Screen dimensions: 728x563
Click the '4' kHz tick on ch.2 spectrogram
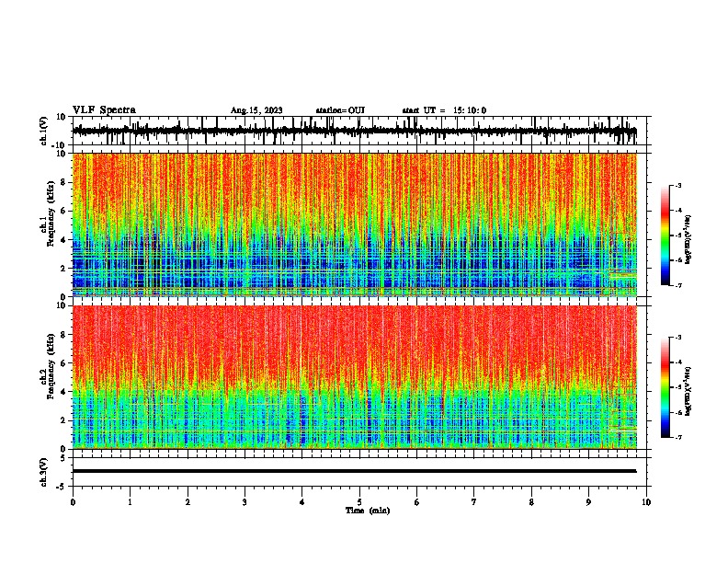click(x=63, y=392)
